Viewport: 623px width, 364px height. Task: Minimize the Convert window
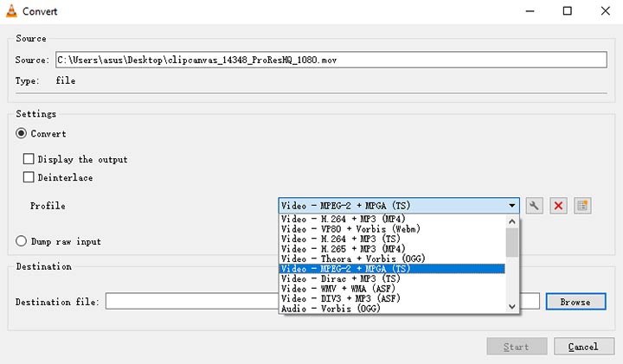pyautogui.click(x=530, y=11)
